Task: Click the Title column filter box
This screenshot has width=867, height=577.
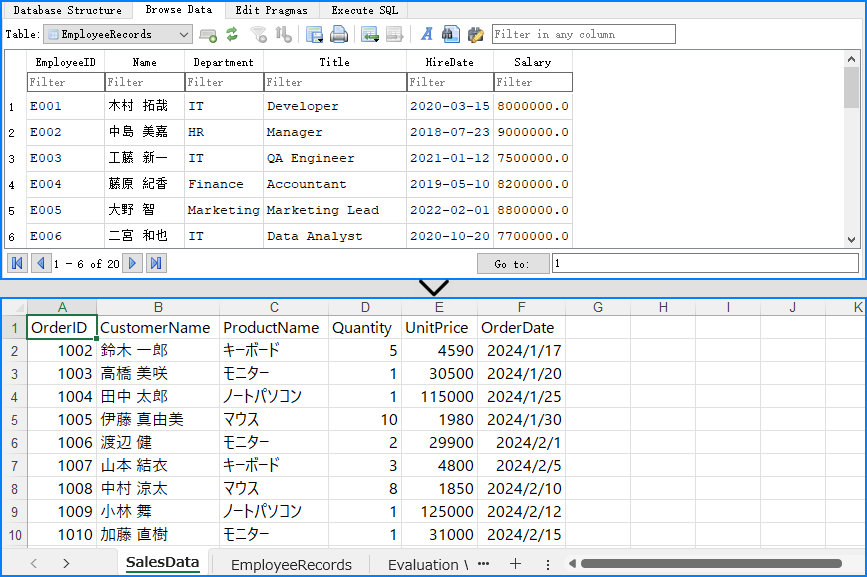Action: (335, 82)
